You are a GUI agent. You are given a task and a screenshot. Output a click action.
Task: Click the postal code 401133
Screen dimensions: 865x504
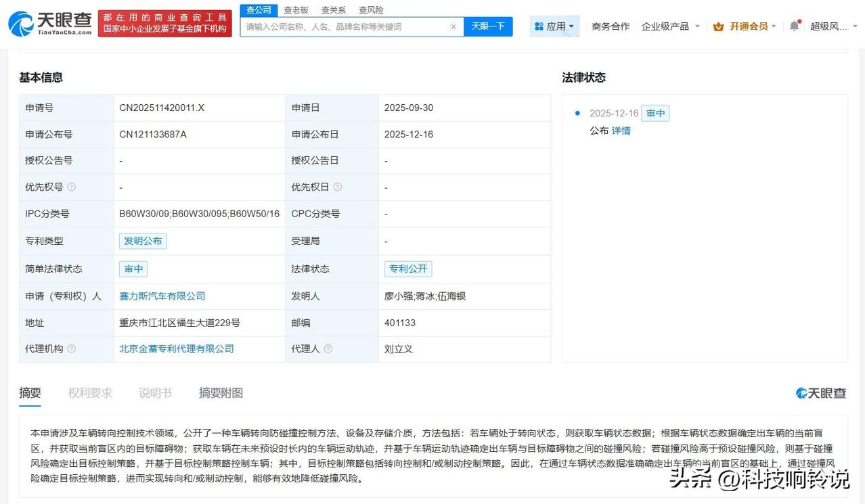(399, 323)
